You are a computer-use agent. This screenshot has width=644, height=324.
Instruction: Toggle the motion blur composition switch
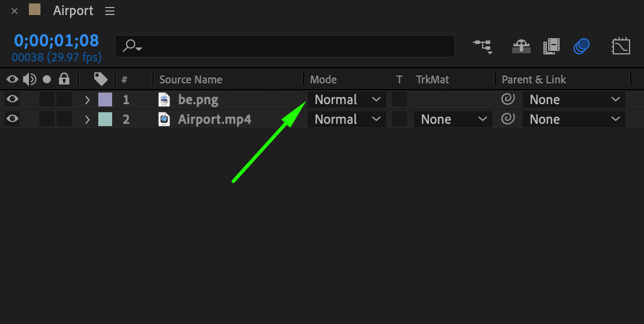pyautogui.click(x=582, y=46)
